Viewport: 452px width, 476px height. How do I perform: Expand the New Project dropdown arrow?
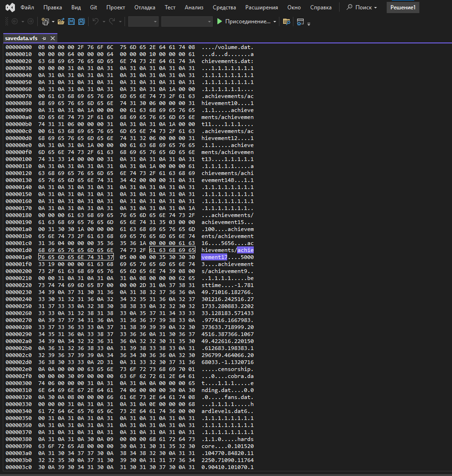click(x=53, y=22)
